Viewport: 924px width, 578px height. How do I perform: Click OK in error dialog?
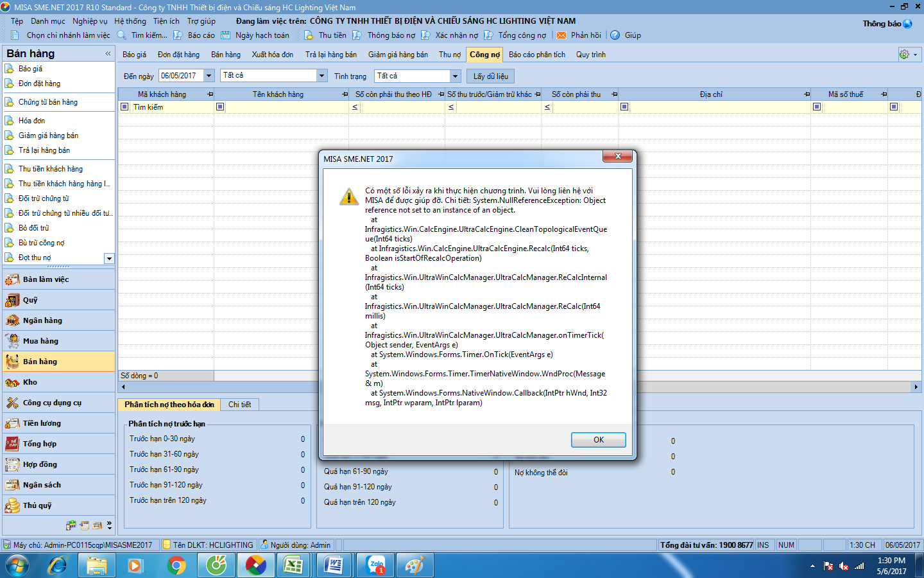coord(598,440)
